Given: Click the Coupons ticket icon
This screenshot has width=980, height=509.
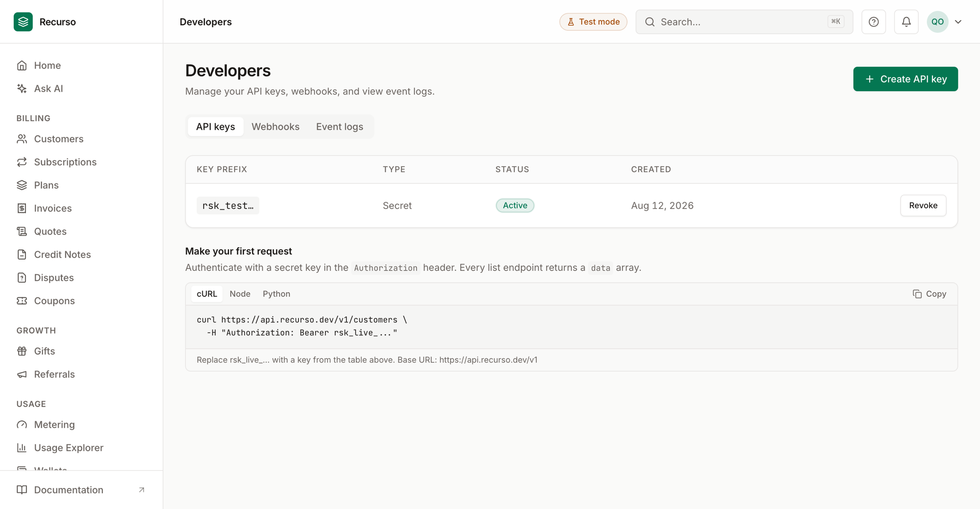Looking at the screenshot, I should [22, 301].
